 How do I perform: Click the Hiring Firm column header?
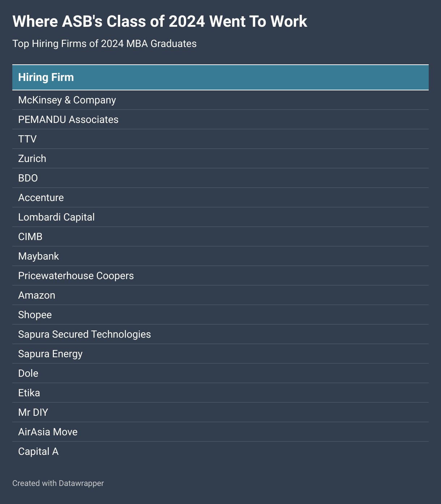pyautogui.click(x=46, y=77)
